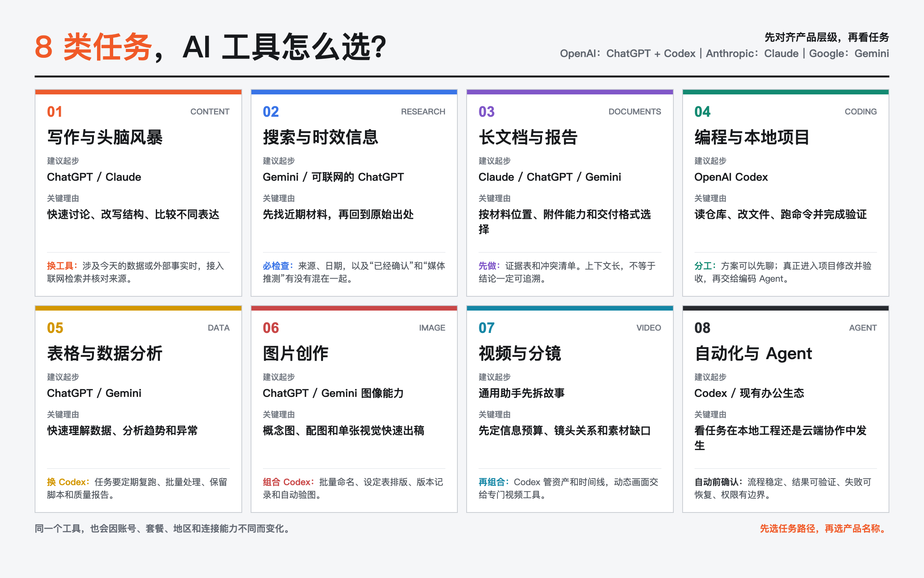Click the heading '视频与分镜'
Screen dimensions: 924x578
(x=520, y=353)
